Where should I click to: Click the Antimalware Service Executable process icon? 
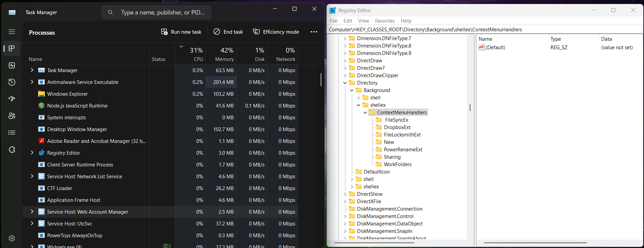pyautogui.click(x=41, y=82)
